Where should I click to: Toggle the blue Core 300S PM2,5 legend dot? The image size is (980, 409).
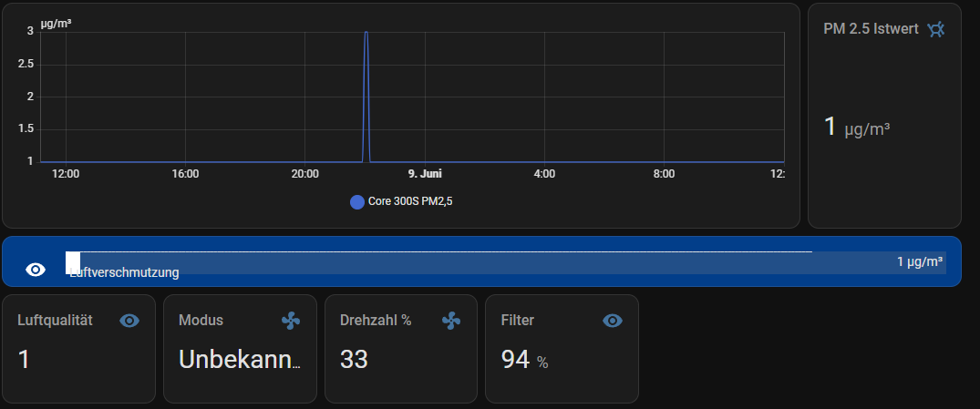[x=357, y=201]
